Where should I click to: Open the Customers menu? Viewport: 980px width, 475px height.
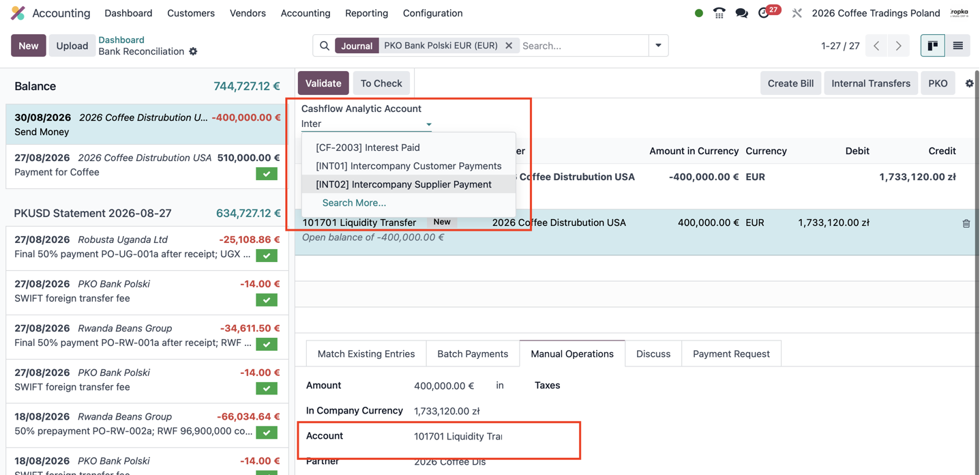point(191,13)
